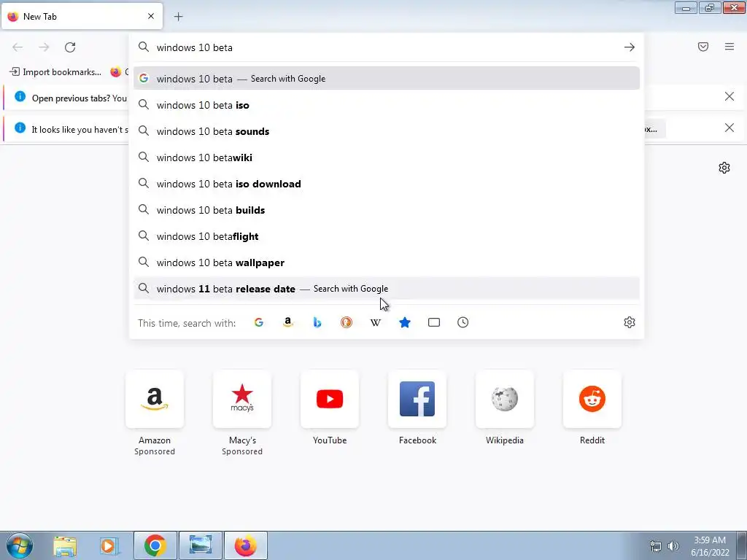The height and width of the screenshot is (560, 747).
Task: Search this time with DuckDuckGo icon
Action: tap(347, 322)
